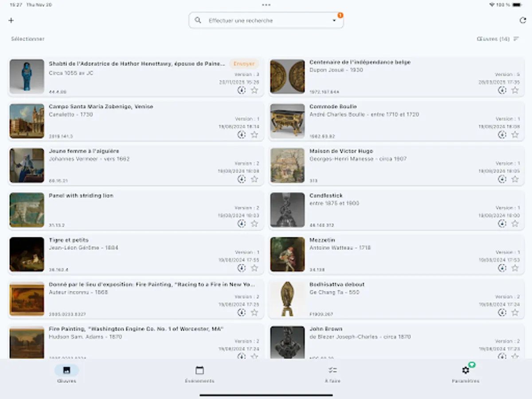Screen dimensions: 532x399
Task: Open the John Brown bust thumbnail
Action: point(288,342)
